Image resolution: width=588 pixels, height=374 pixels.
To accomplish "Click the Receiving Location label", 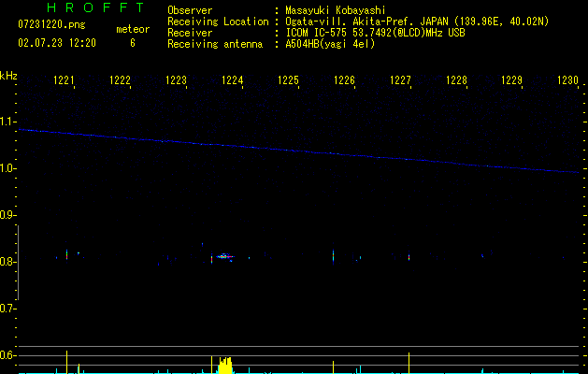I will tap(218, 22).
